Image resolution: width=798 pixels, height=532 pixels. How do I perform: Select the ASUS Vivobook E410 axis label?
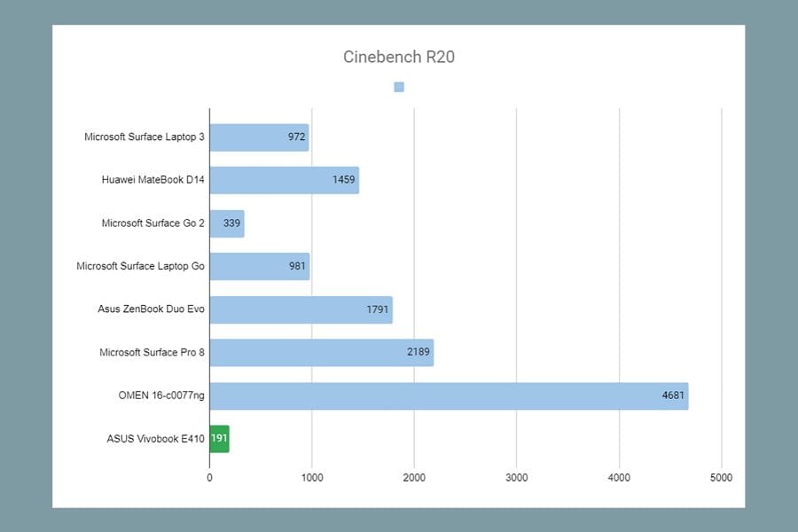[155, 439]
